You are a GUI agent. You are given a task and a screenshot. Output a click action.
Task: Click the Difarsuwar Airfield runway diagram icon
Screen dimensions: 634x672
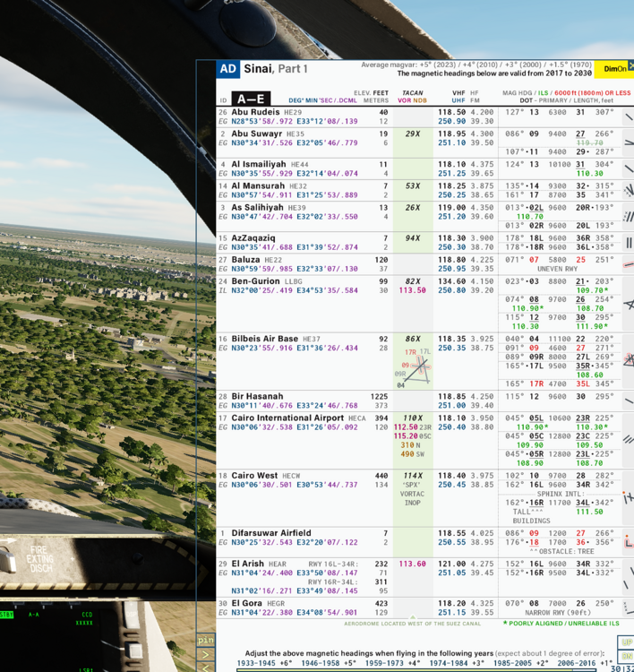click(628, 541)
